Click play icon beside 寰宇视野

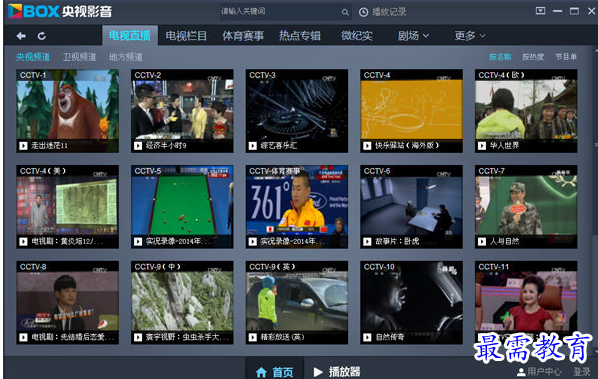click(x=138, y=337)
